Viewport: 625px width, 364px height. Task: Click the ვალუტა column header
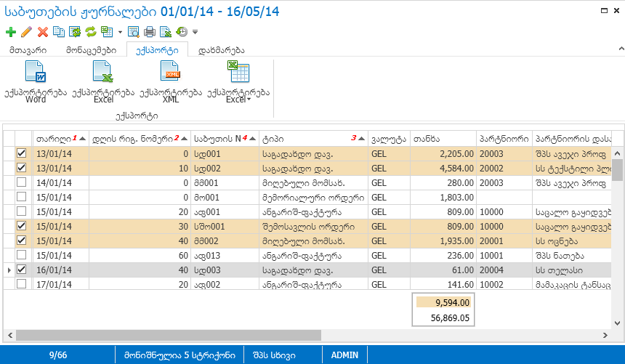[389, 139]
